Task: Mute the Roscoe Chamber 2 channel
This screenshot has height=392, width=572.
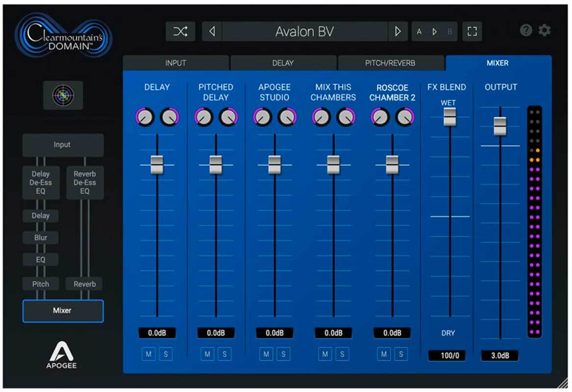Action: pos(384,354)
